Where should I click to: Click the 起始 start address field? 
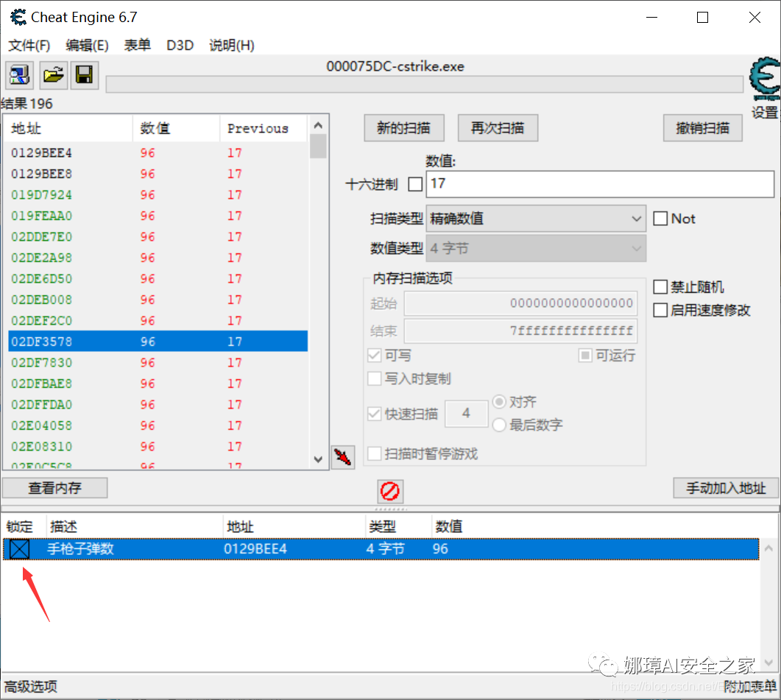[x=520, y=303]
